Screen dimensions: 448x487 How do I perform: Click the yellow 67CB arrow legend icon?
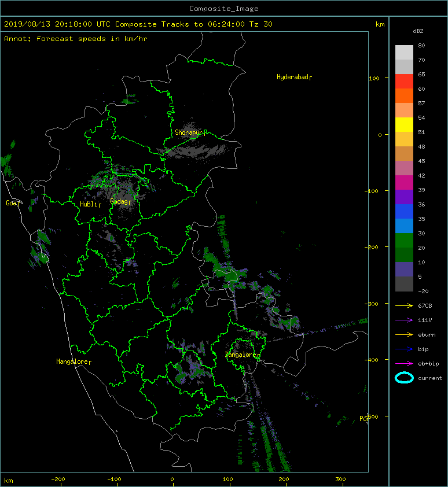[404, 306]
